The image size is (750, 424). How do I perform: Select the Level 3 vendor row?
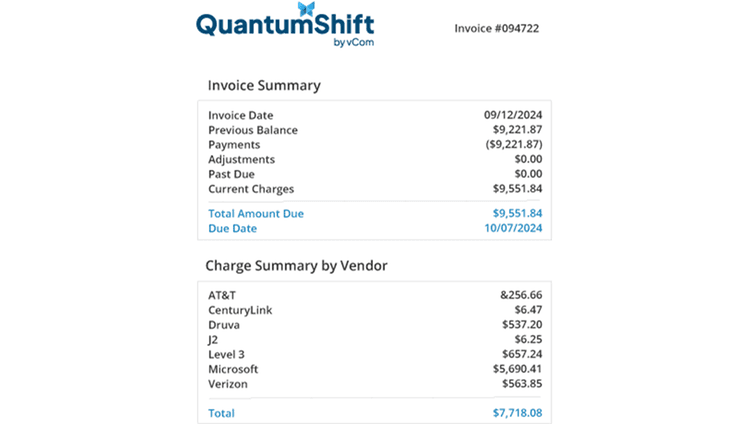point(375,354)
